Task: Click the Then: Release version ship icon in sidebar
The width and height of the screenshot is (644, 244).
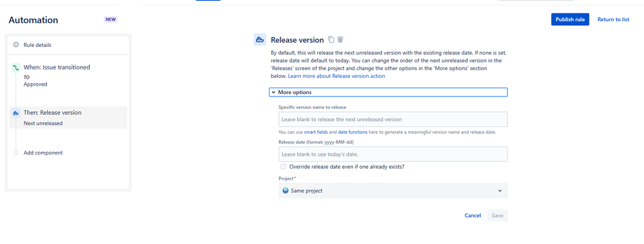Action: pyautogui.click(x=15, y=113)
